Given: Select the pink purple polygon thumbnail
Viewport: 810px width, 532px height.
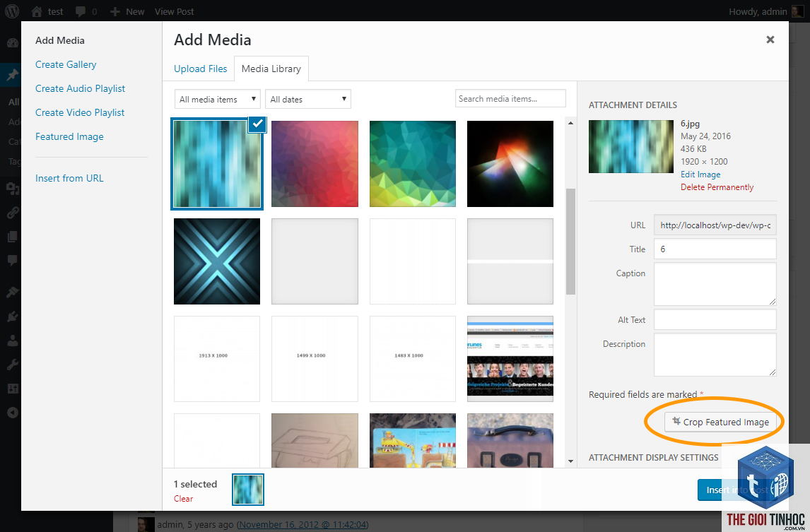Looking at the screenshot, I should (x=315, y=164).
